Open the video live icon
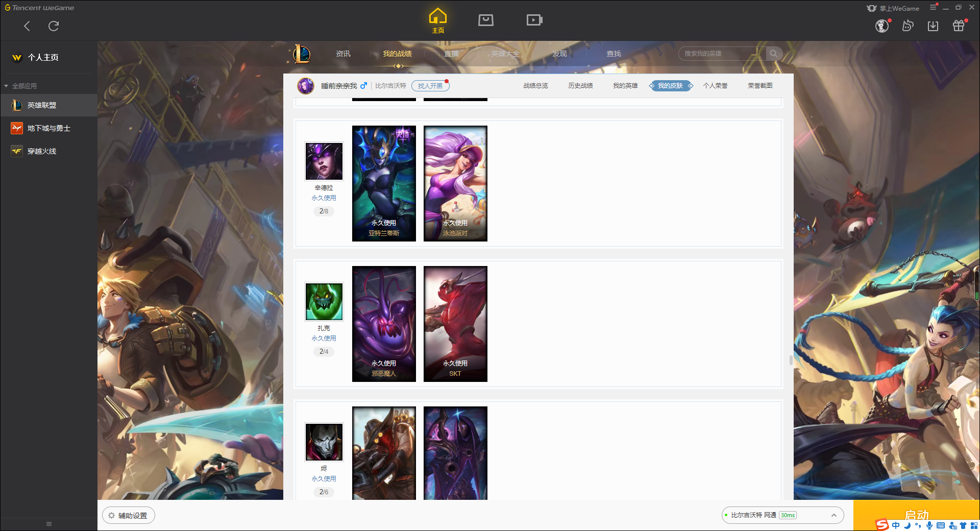 click(x=534, y=20)
